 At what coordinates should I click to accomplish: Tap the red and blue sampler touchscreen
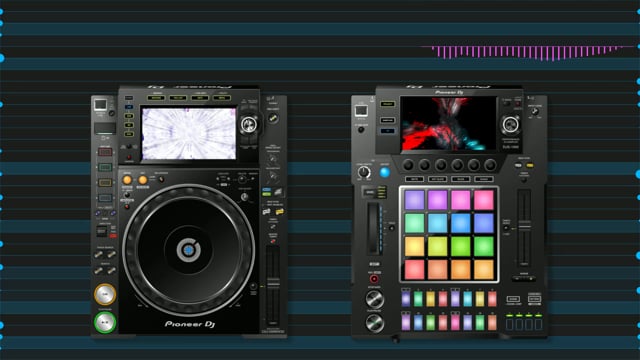pyautogui.click(x=448, y=124)
